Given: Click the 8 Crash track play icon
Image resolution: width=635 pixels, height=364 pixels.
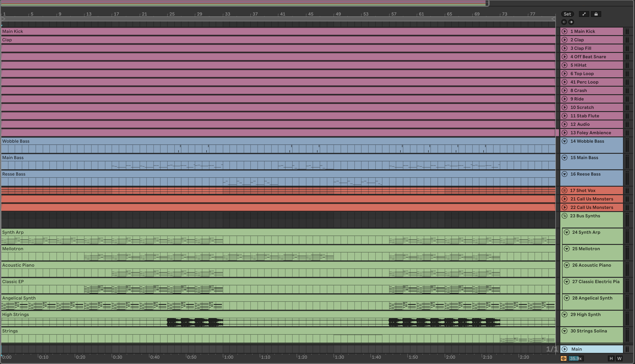Looking at the screenshot, I should tap(565, 90).
